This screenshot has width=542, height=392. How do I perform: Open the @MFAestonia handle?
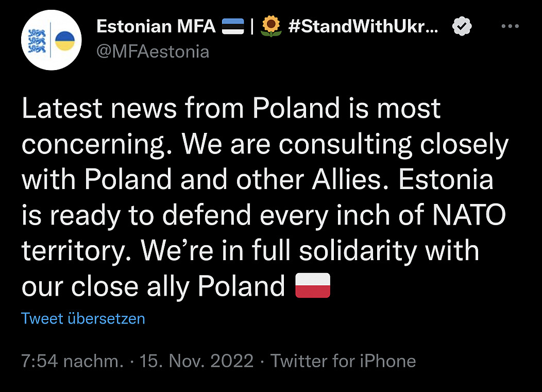pos(153,52)
